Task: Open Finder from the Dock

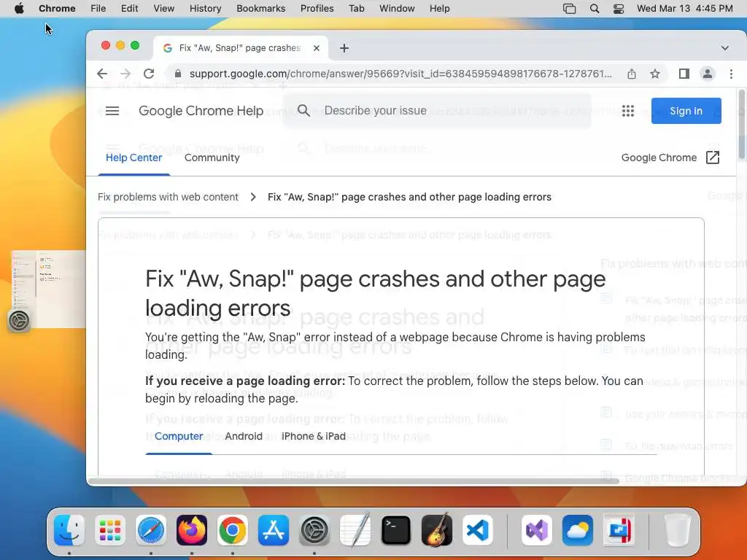Action: click(69, 530)
